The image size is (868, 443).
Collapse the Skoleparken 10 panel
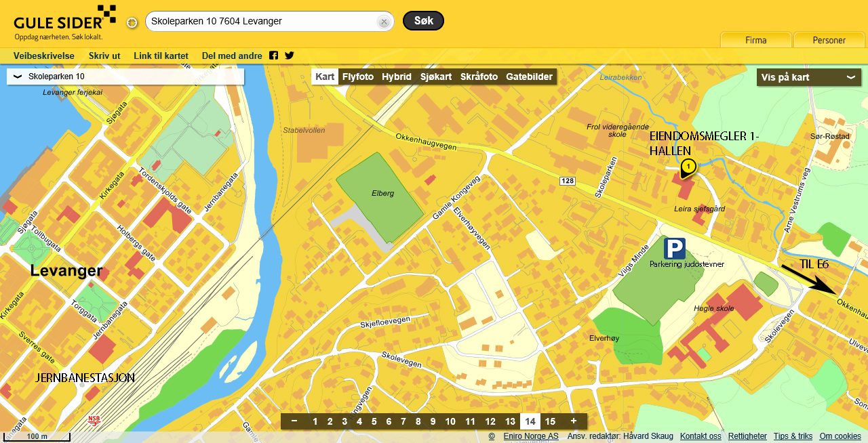pyautogui.click(x=18, y=77)
